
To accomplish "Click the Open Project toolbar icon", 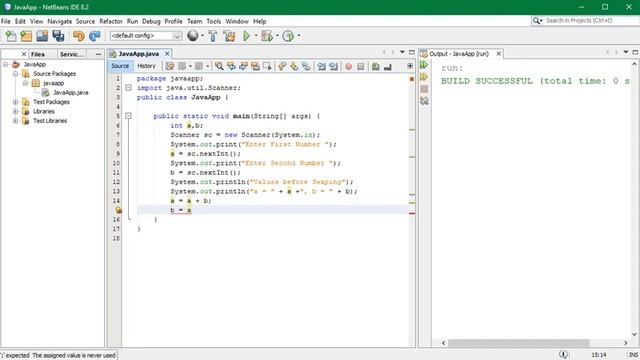I will pos(42,36).
